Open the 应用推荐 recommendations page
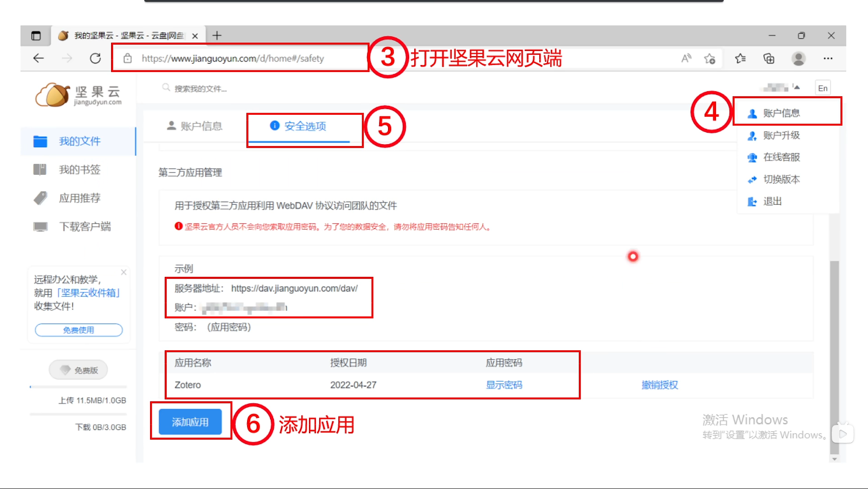 (80, 198)
